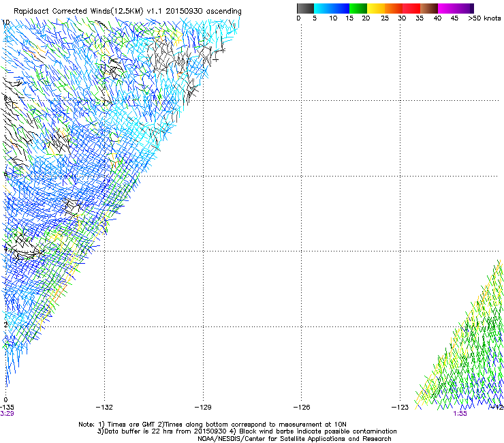504x443 pixels.
Task: Click the longitude axis label '-123'
Action: coord(400,408)
